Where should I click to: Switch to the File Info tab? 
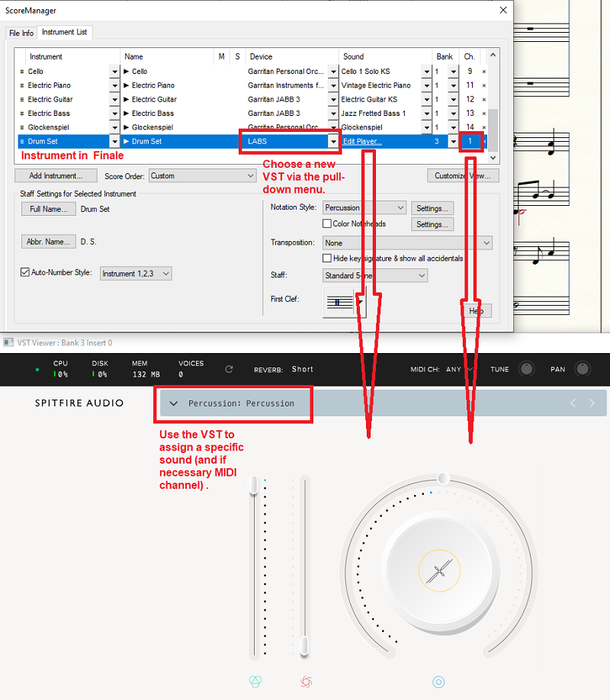21,33
